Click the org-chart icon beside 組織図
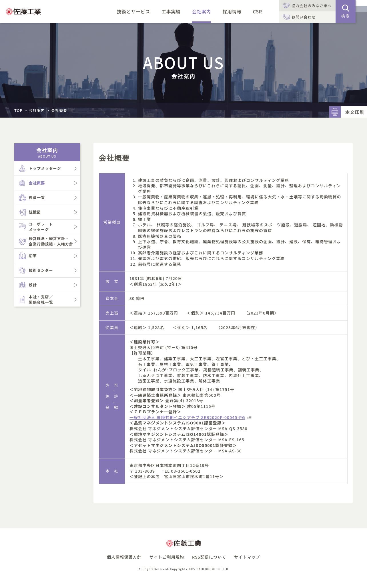The height and width of the screenshot is (588, 367). pyautogui.click(x=22, y=212)
